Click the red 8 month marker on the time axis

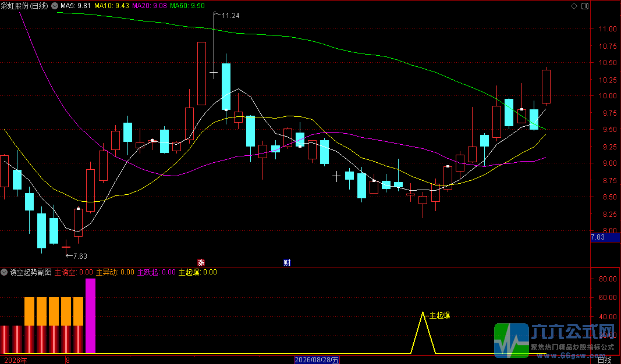coord(68,360)
